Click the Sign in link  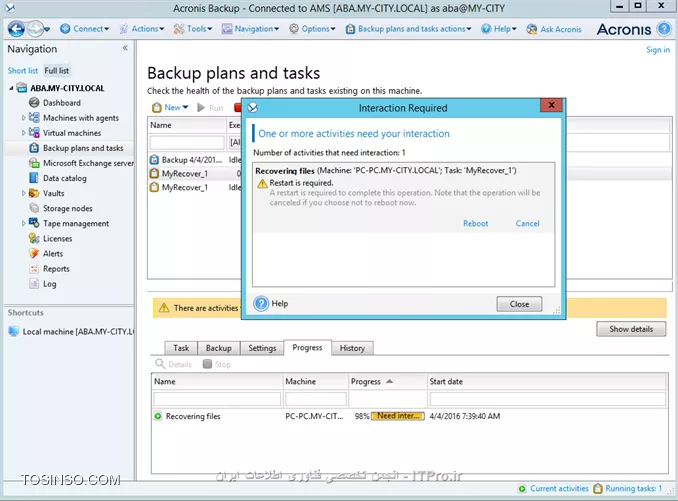pos(658,50)
